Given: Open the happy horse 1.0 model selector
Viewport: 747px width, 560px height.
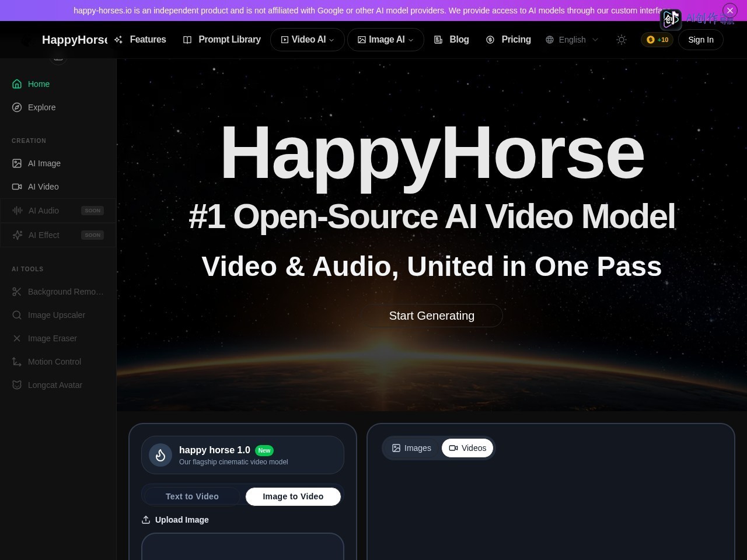Looking at the screenshot, I should pos(243,455).
